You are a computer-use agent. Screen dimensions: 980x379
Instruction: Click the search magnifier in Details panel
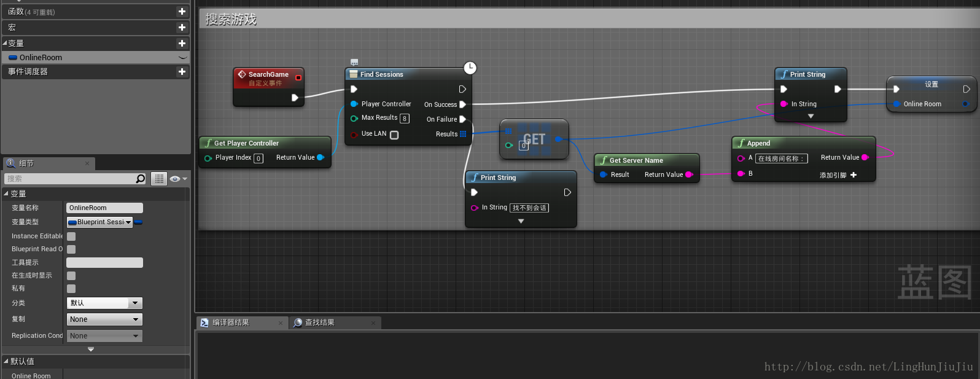(141, 179)
